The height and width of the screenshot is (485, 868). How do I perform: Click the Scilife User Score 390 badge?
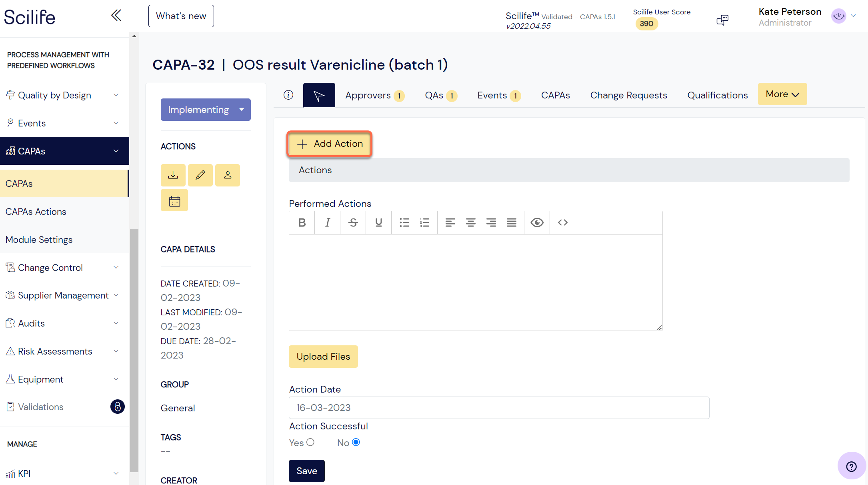tap(646, 24)
